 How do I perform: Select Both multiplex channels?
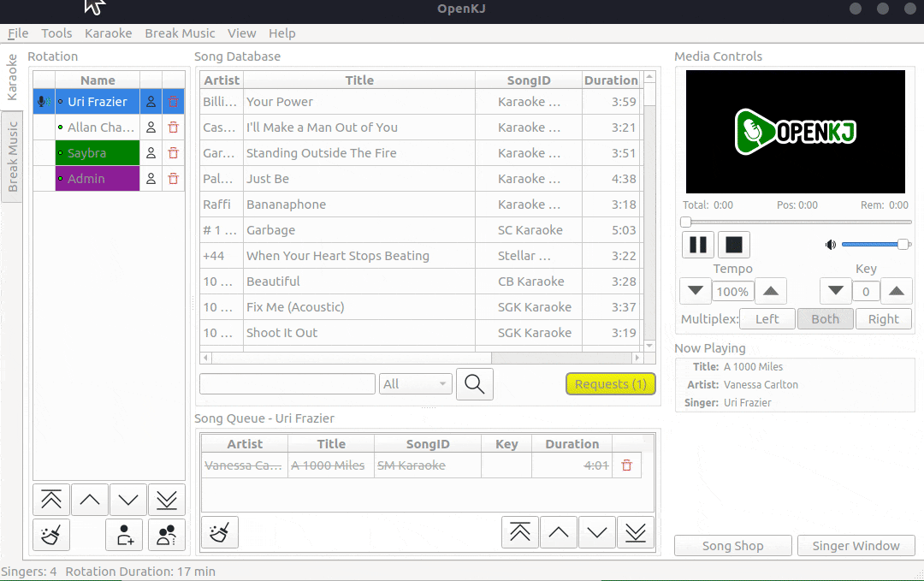pyautogui.click(x=825, y=319)
